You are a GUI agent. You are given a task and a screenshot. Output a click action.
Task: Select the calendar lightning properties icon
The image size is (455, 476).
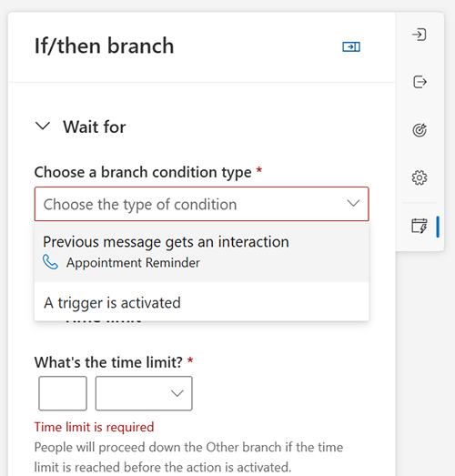[x=420, y=226]
